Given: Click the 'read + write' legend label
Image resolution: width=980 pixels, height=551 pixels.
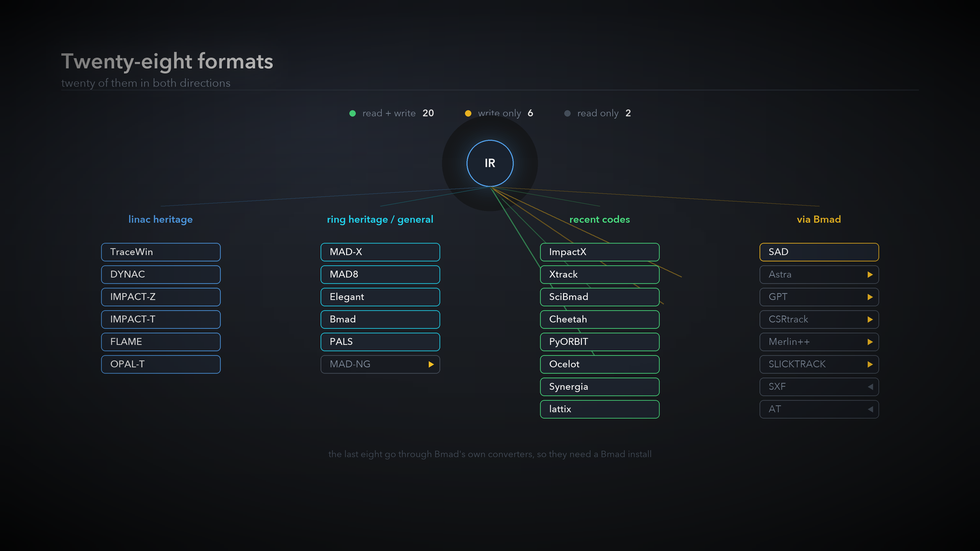Looking at the screenshot, I should click(389, 113).
